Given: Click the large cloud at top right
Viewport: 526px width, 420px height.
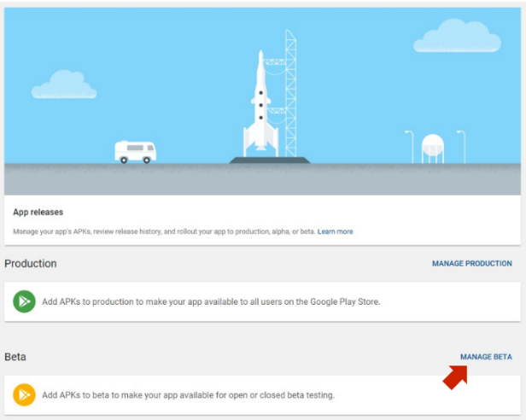Looking at the screenshot, I should coord(457,37).
